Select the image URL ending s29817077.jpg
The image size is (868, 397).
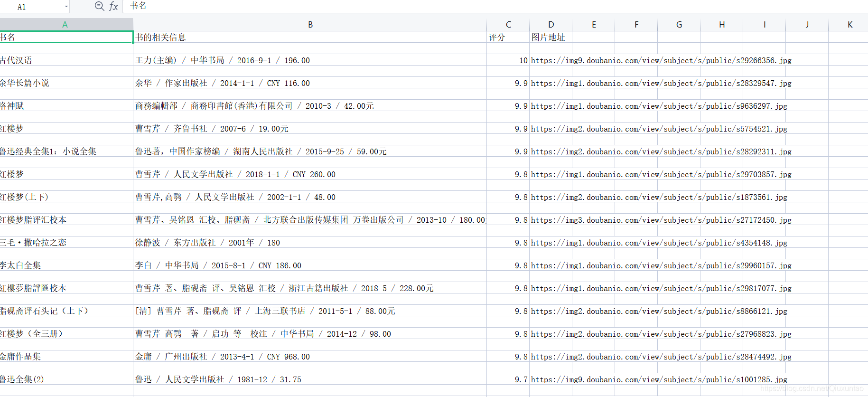click(x=661, y=288)
